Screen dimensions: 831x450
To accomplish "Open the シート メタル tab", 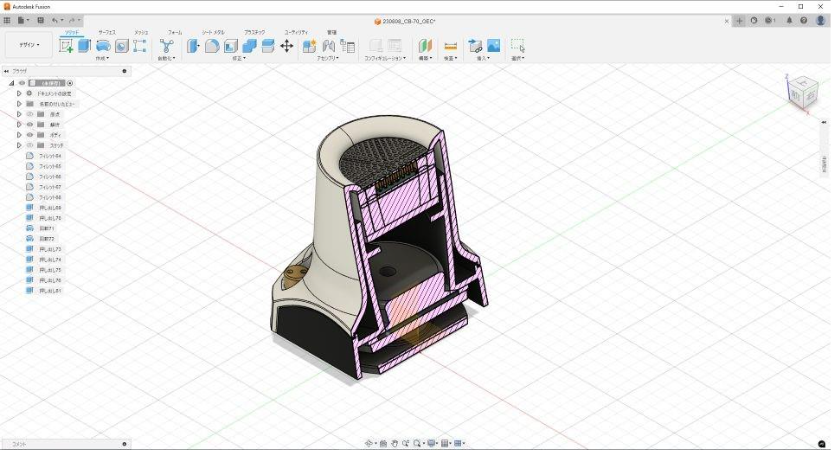I will (x=213, y=32).
